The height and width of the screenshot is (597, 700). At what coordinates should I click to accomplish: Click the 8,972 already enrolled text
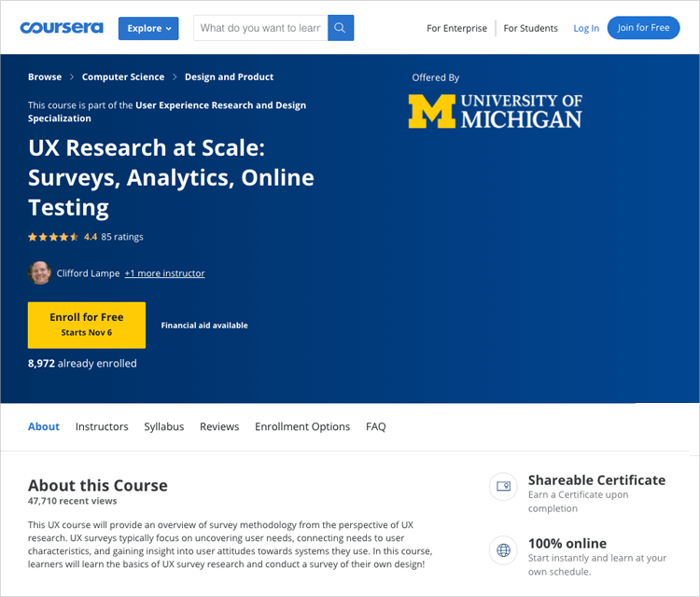82,363
